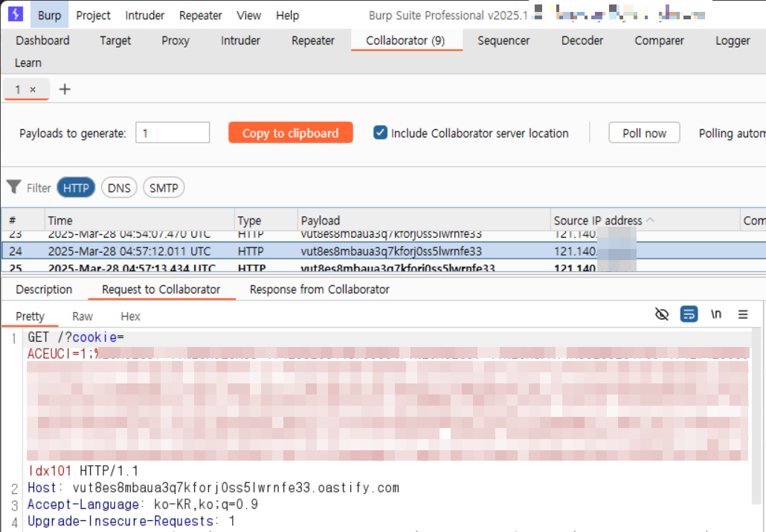Viewport: 766px width, 532px height.
Task: Click the time 04:57:12.011 UTC cell
Action: 129,251
